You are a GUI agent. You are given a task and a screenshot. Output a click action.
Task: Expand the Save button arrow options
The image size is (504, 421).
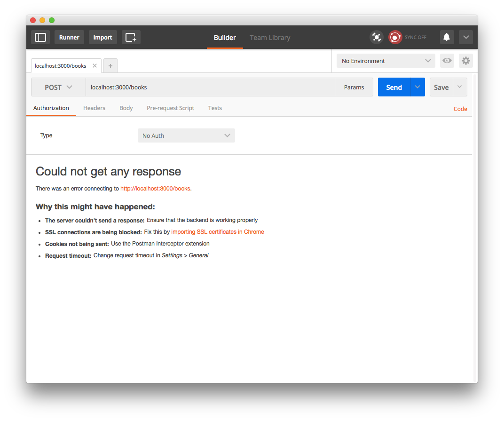tap(460, 87)
